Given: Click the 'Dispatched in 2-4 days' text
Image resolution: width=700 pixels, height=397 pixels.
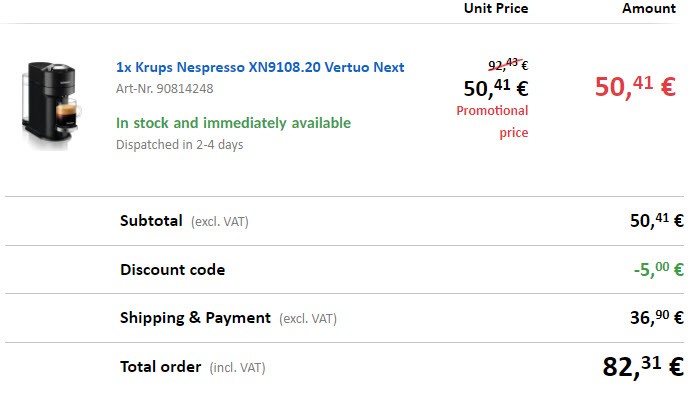Looking at the screenshot, I should click(x=179, y=145).
